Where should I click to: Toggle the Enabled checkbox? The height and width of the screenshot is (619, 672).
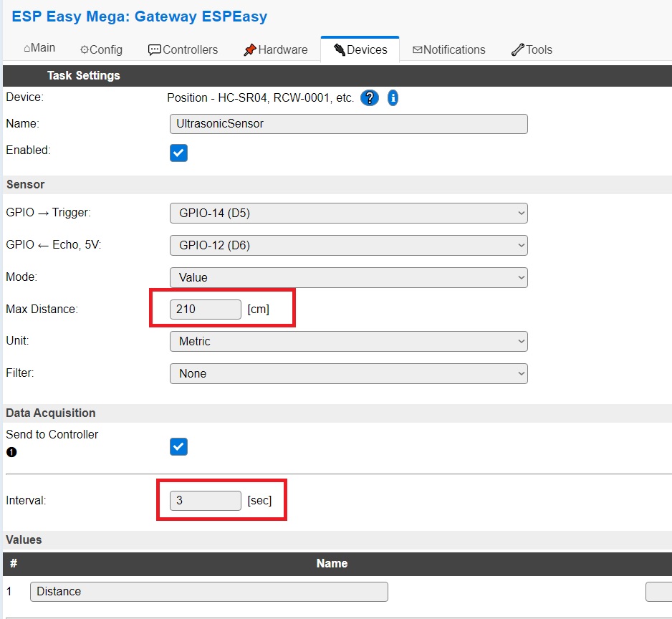[178, 153]
